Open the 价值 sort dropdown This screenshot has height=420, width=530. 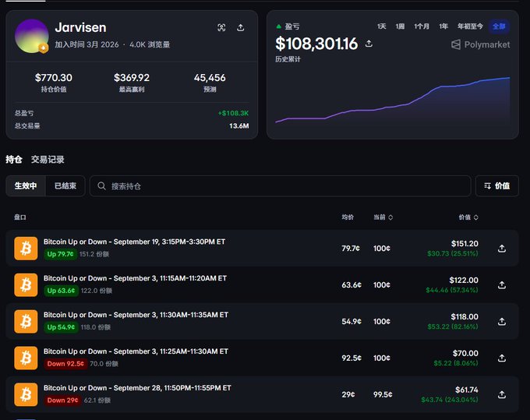497,185
